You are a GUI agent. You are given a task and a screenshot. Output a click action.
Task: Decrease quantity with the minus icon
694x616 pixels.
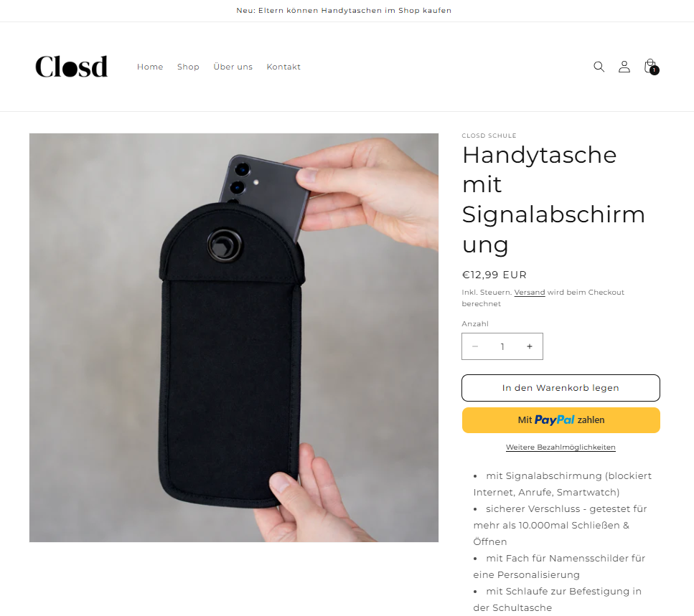tap(475, 346)
